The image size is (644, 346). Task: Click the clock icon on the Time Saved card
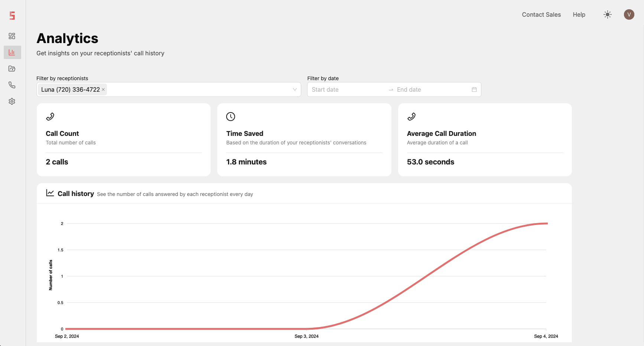[x=230, y=116]
